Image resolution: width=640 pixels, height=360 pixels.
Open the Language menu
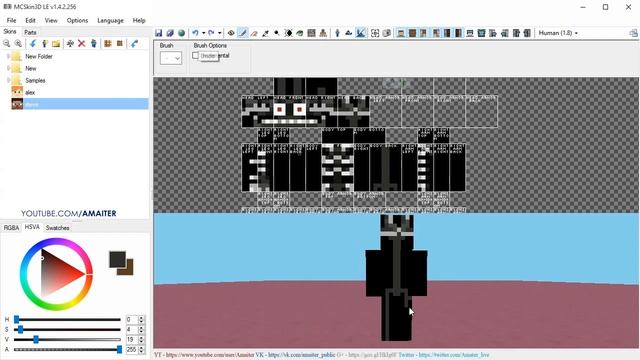(110, 20)
